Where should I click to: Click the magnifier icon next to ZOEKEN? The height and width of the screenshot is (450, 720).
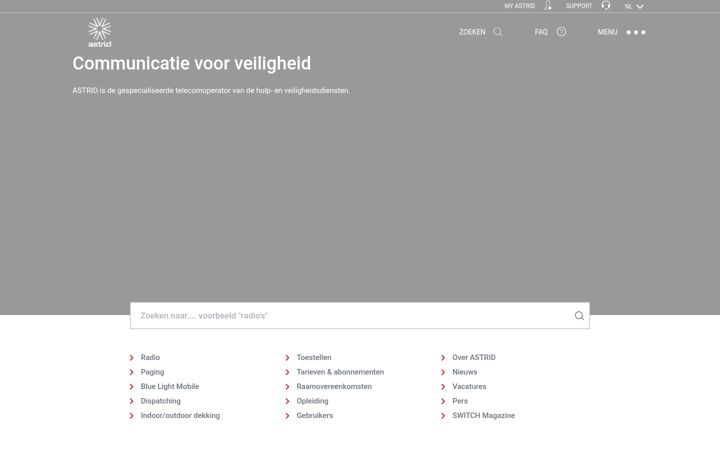pos(497,32)
